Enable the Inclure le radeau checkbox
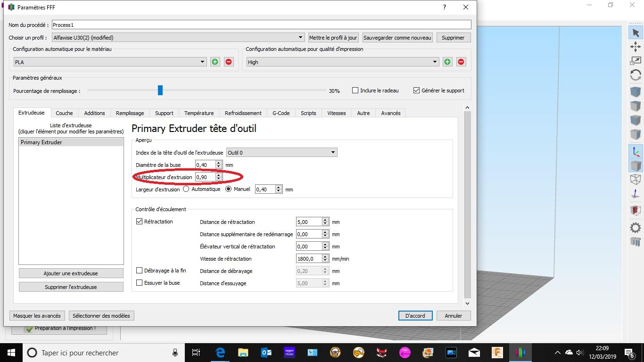 (355, 90)
